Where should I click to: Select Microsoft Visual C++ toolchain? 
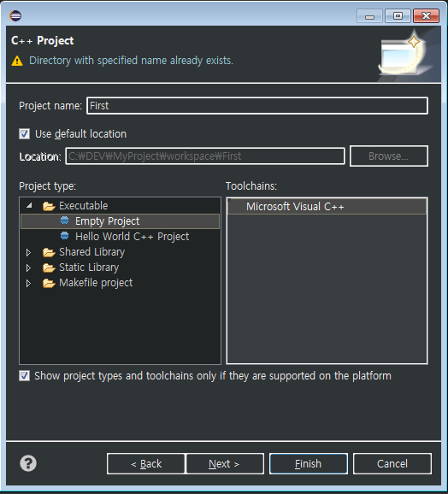coord(327,207)
